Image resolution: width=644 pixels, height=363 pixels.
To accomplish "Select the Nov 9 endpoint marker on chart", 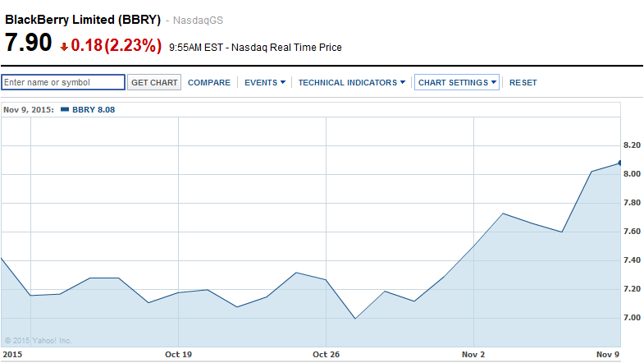I will pyautogui.click(x=619, y=163).
